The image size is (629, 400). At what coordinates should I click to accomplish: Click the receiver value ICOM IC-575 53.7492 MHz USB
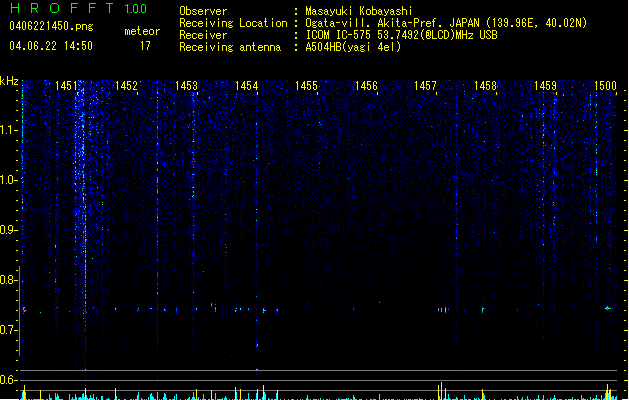tap(401, 35)
